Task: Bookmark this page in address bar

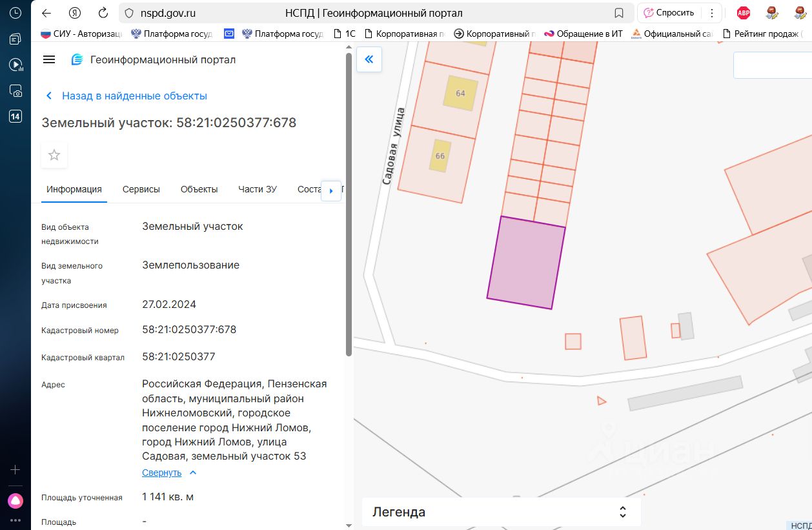Action: pyautogui.click(x=618, y=13)
